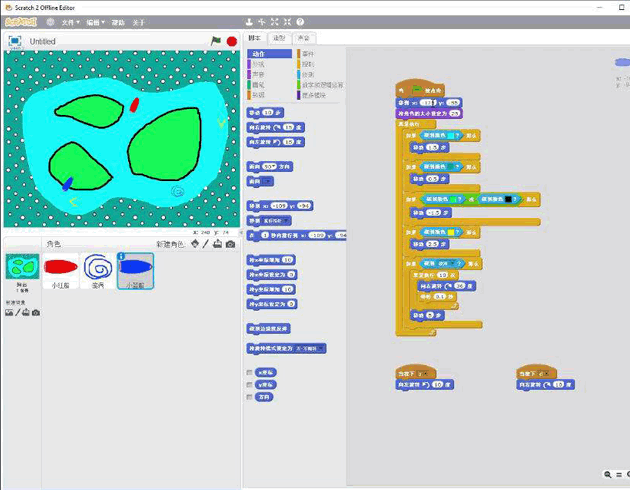Select the Delete scissors tool in toolbar

[x=262, y=22]
